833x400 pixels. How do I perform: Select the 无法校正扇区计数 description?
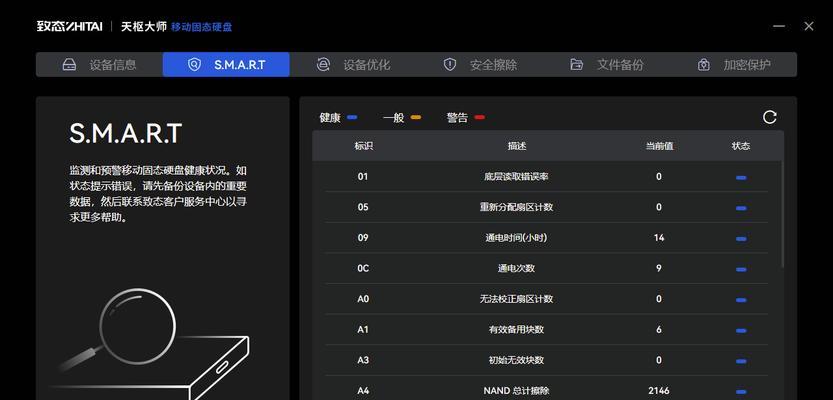coord(516,299)
